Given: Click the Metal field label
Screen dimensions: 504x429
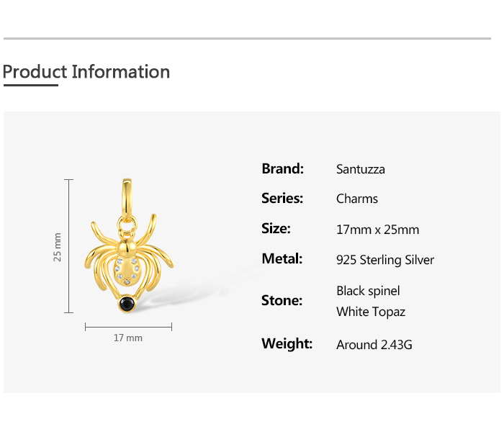Looking at the screenshot, I should 282,258.
